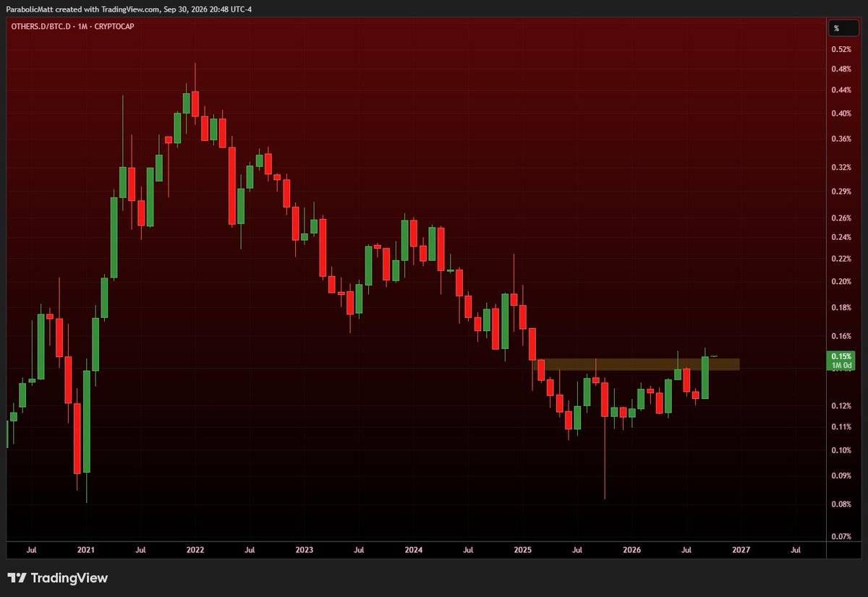Click the 0.29% price axis label
This screenshot has height=597, width=868.
click(841, 192)
